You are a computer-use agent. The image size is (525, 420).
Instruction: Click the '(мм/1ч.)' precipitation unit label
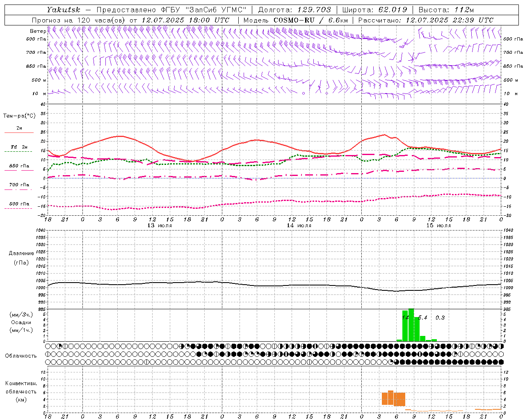pyautogui.click(x=21, y=330)
